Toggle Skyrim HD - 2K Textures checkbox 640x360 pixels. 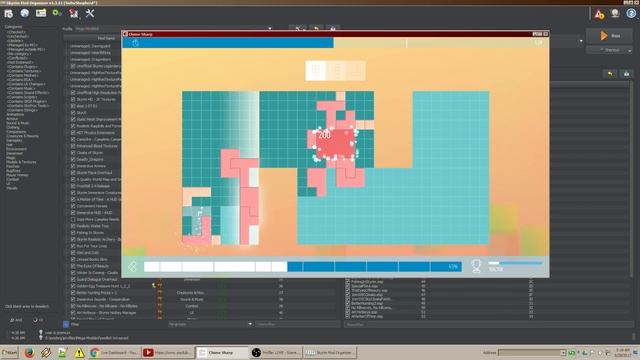(73, 99)
